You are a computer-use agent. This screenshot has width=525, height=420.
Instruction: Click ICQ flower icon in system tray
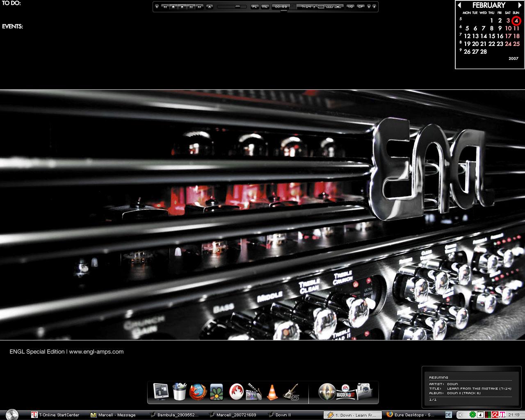click(472, 415)
